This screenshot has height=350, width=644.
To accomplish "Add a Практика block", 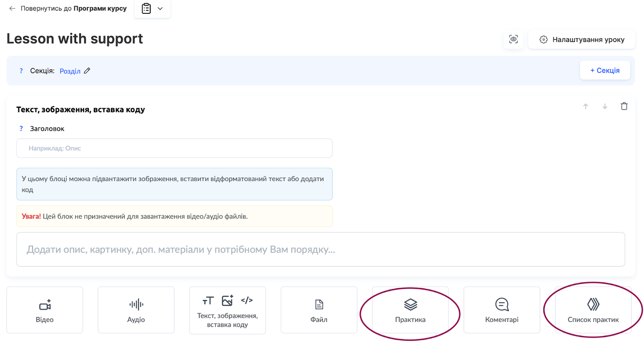I will click(x=410, y=310).
